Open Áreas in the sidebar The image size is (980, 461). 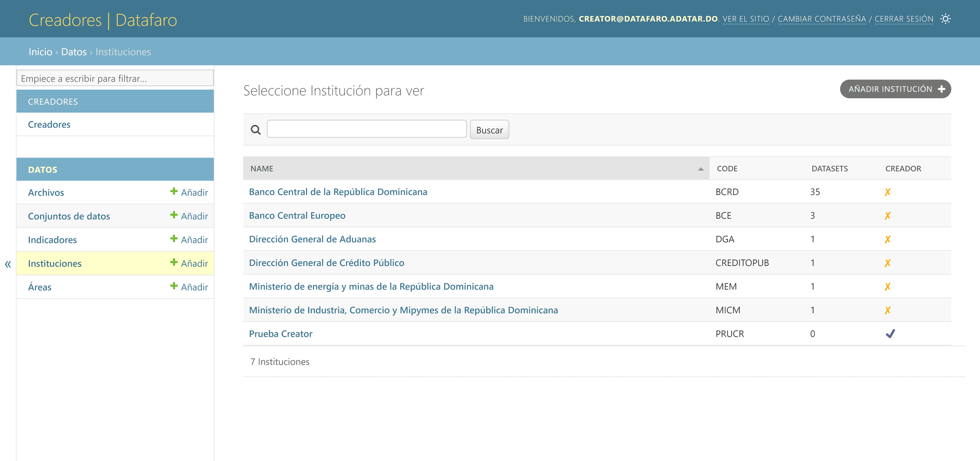(40, 287)
